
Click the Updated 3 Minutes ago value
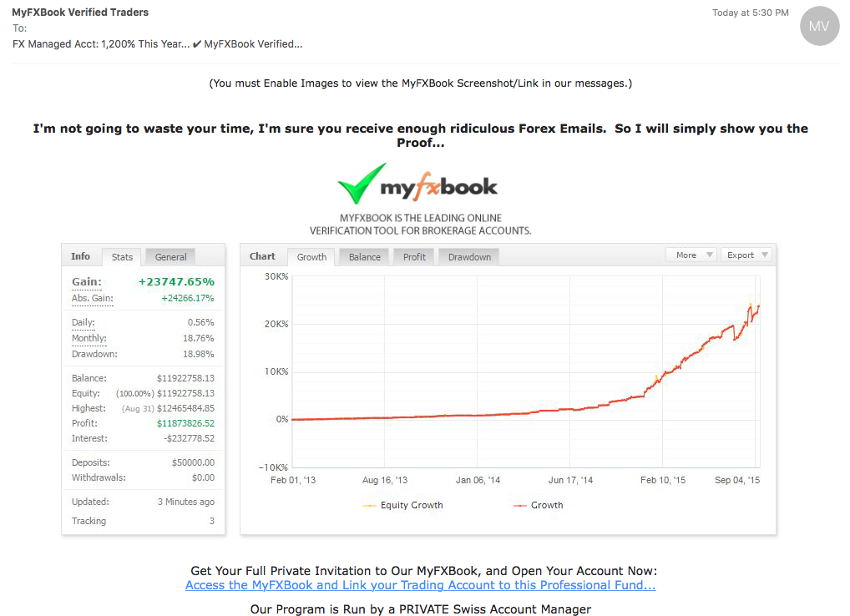pos(186,502)
